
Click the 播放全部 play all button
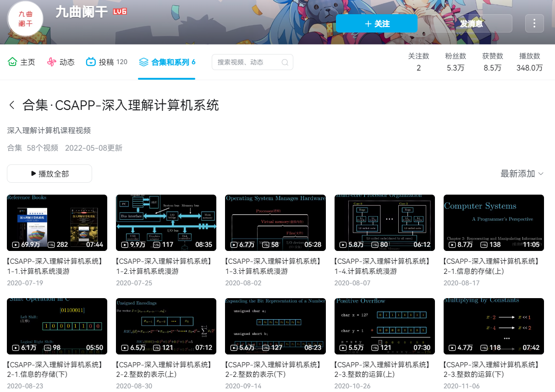click(49, 174)
